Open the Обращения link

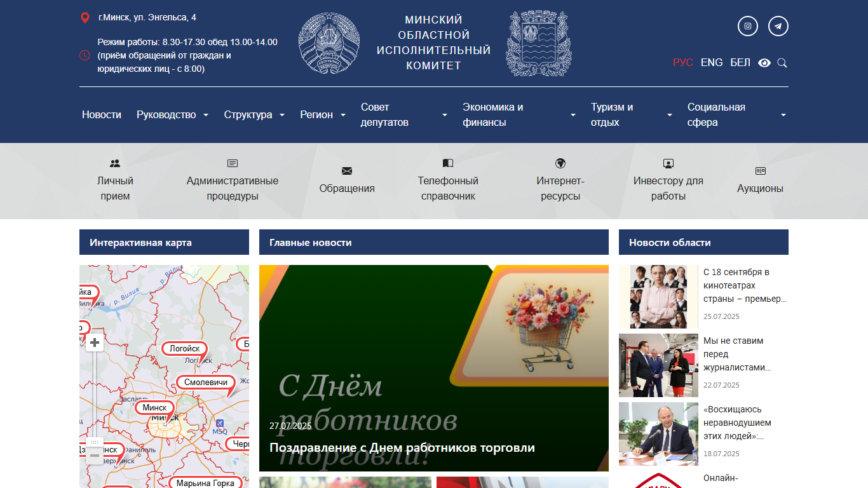tap(347, 189)
